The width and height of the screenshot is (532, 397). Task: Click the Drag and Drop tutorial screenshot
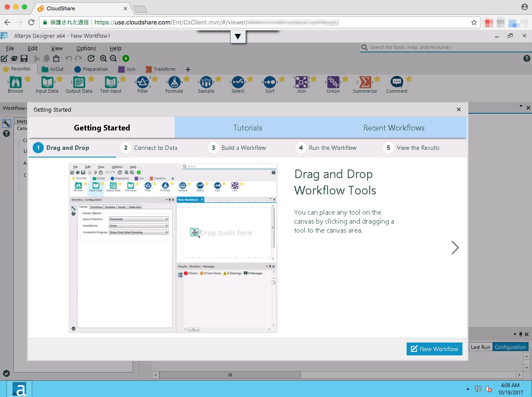point(173,248)
